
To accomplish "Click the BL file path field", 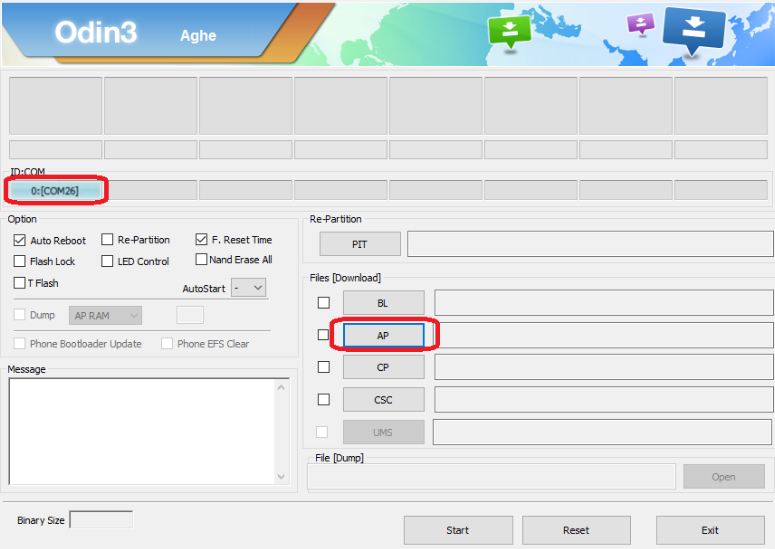I will (x=604, y=302).
